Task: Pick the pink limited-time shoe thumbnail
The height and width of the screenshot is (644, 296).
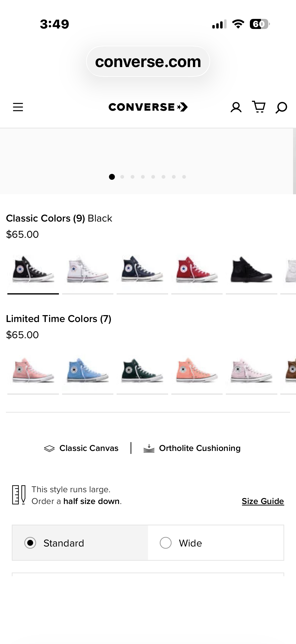Action: tap(33, 370)
